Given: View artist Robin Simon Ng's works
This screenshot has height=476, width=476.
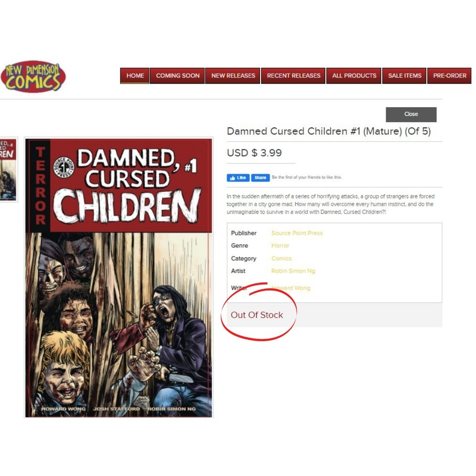Looking at the screenshot, I should point(293,271).
